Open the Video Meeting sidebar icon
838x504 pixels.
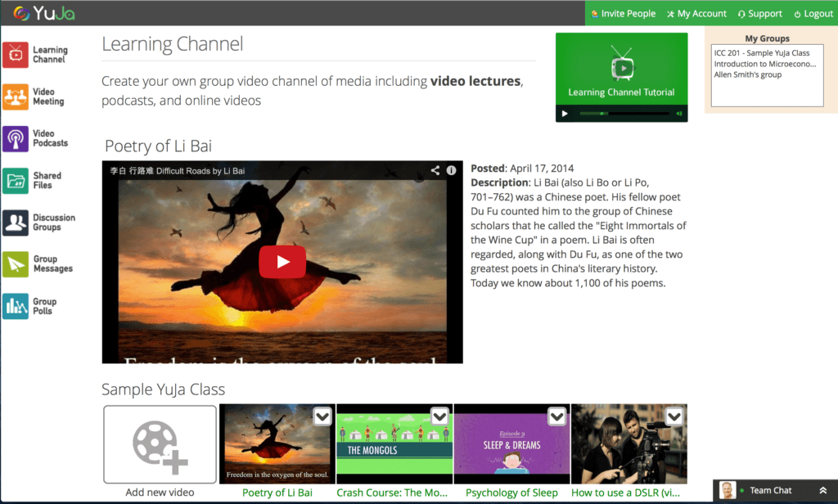tap(16, 97)
